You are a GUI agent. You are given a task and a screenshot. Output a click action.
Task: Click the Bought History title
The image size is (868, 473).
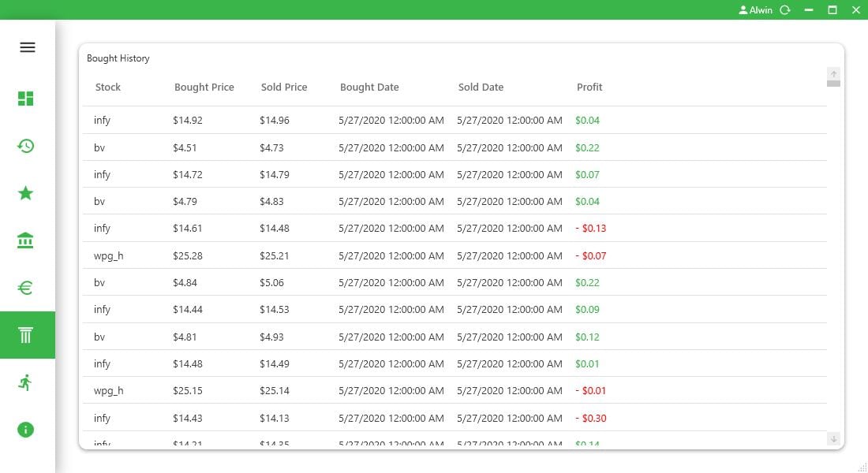(x=118, y=58)
